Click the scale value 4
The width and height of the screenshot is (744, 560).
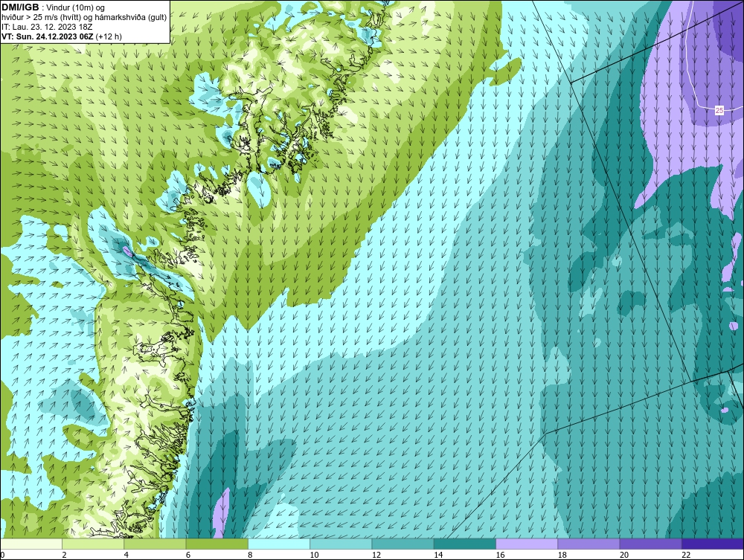(126, 556)
